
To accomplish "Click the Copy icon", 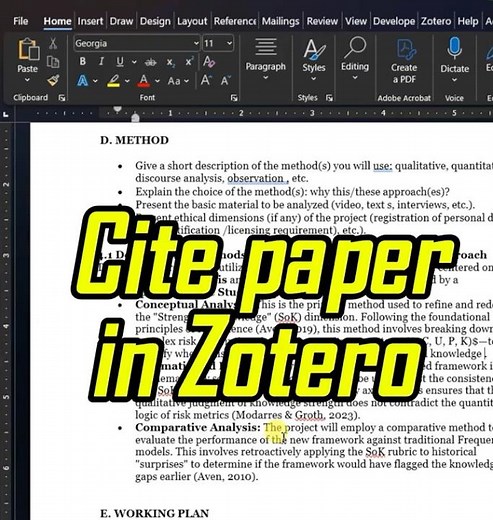I will point(53,62).
